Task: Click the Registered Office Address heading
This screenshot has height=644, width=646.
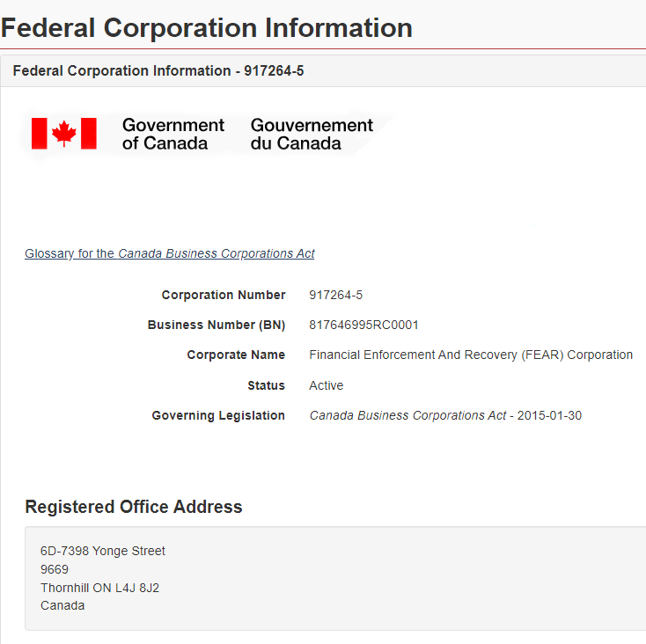Action: tap(134, 507)
